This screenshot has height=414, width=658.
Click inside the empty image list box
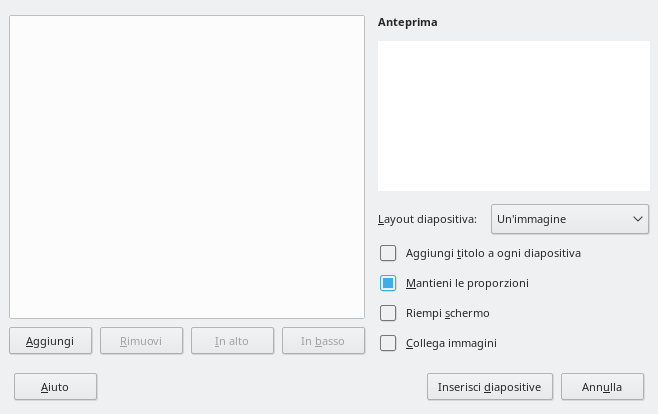(187, 166)
